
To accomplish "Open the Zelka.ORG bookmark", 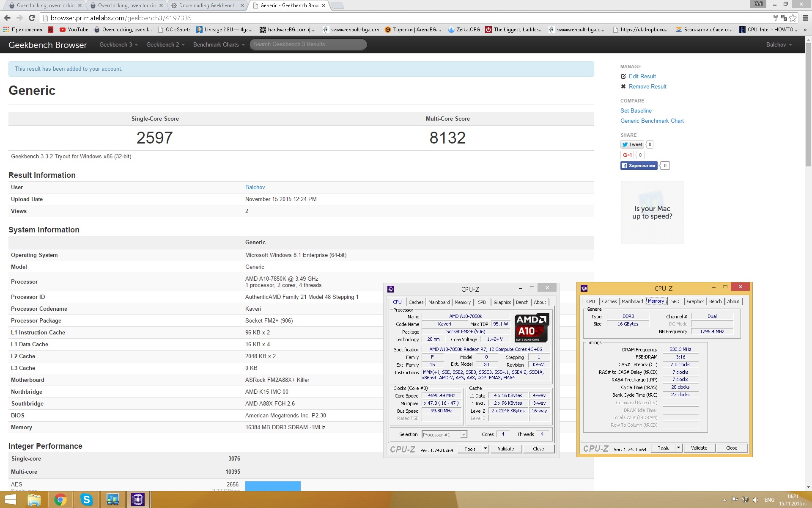I will click(464, 30).
